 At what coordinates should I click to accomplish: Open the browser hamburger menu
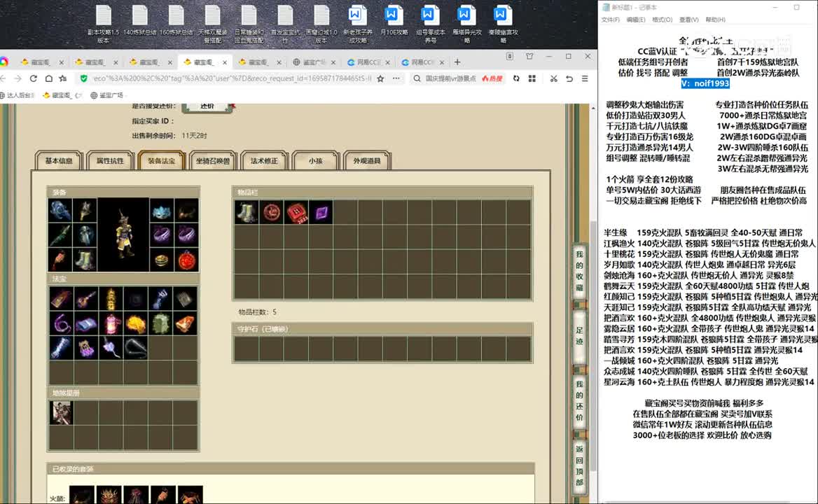585,78
